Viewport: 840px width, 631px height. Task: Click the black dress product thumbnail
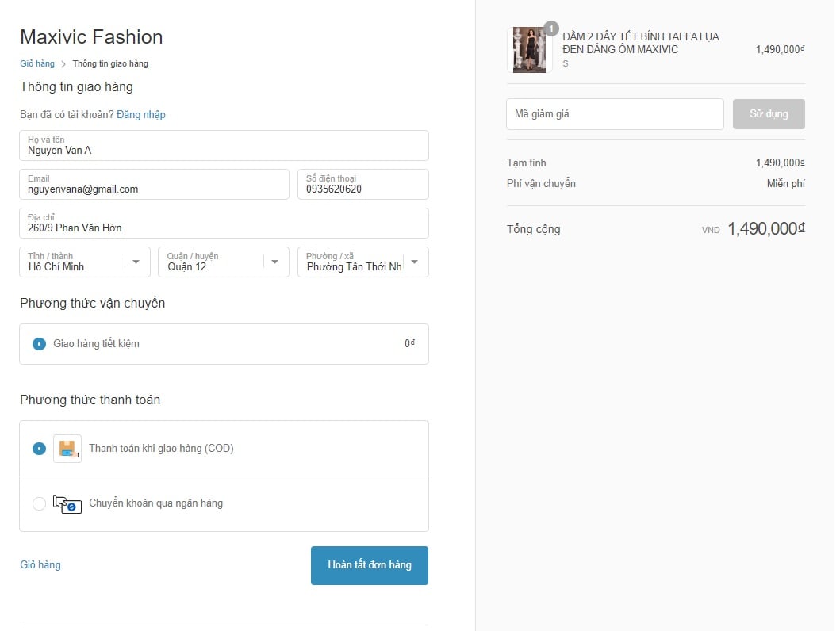[529, 50]
